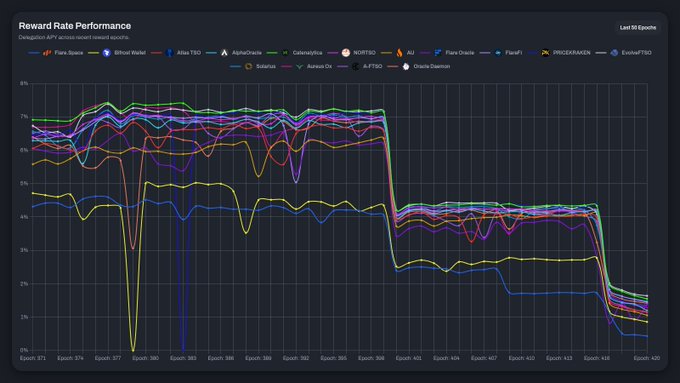Toggle the Atlas TSO series label
The height and width of the screenshot is (383, 680).
pyautogui.click(x=189, y=52)
